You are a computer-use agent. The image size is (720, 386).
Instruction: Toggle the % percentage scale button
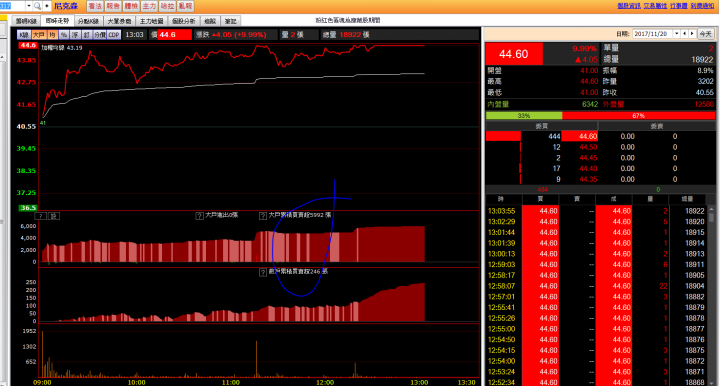(x=63, y=34)
